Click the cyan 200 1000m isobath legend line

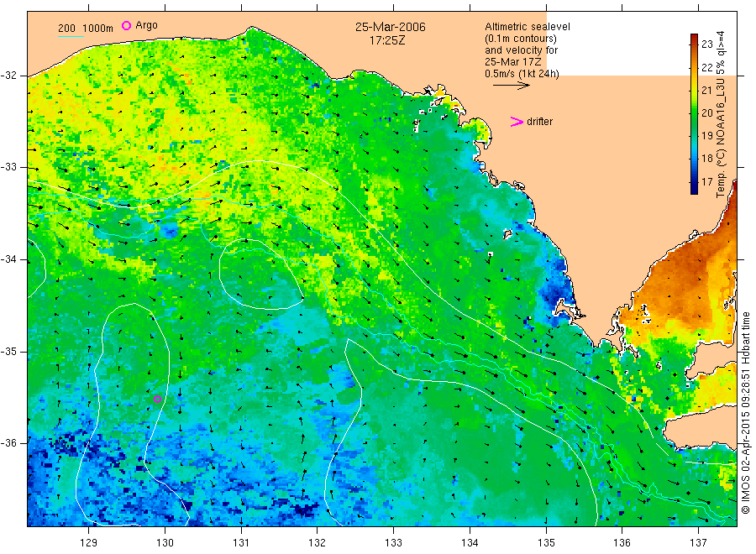click(71, 36)
